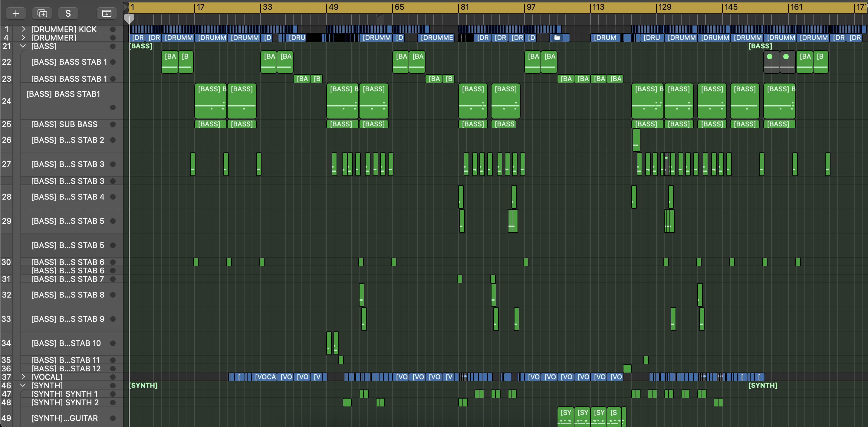Screen dimensions: 868x427
Task: Click the add new track plus button
Action: [x=15, y=13]
